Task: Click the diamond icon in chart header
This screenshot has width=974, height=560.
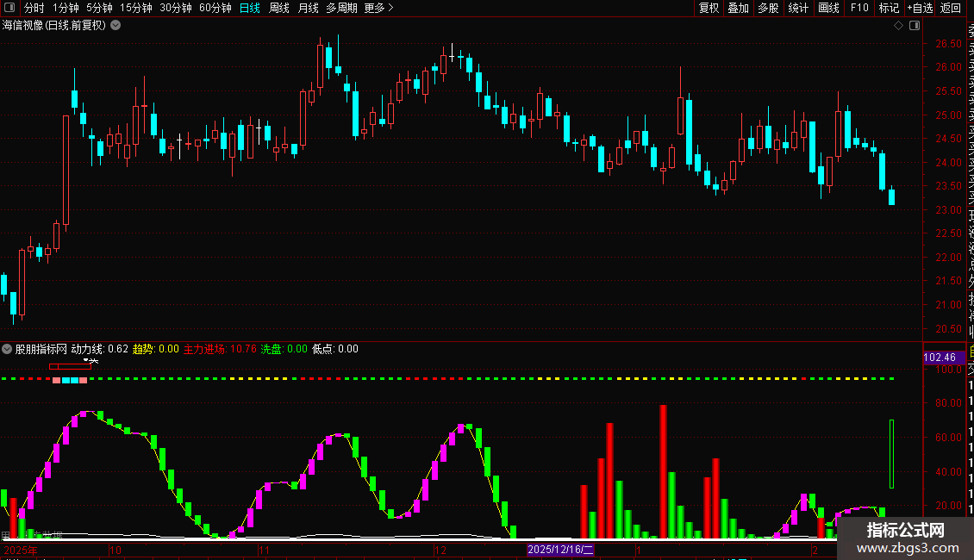Action: pyautogui.click(x=898, y=26)
